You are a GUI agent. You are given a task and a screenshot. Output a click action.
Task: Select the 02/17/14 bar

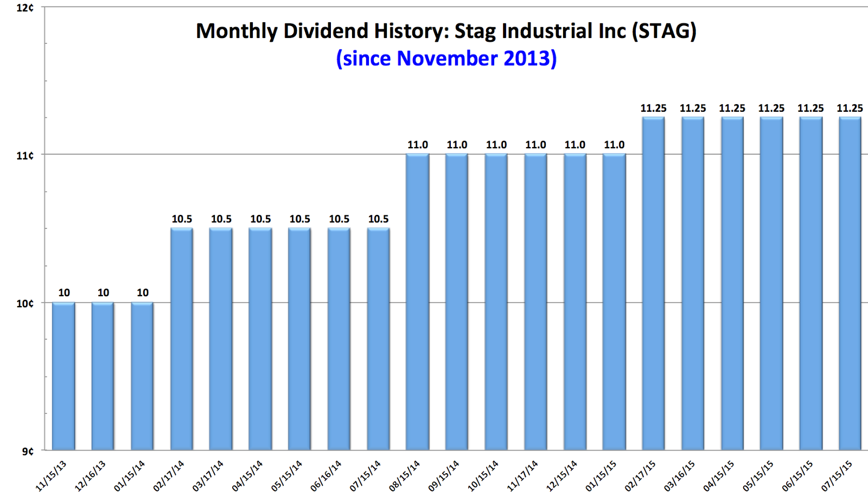[182, 339]
